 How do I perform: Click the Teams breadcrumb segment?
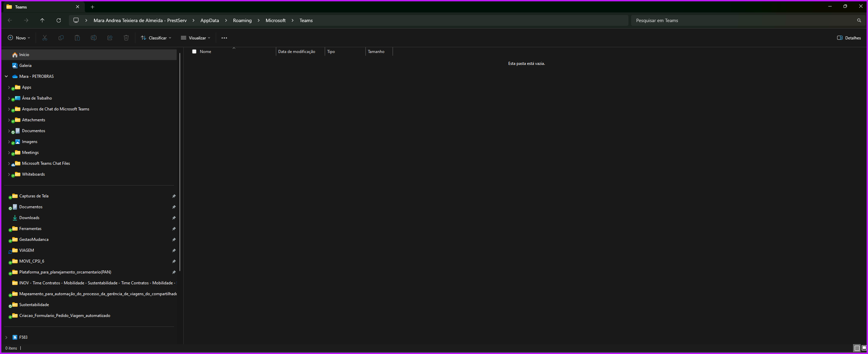[306, 20]
